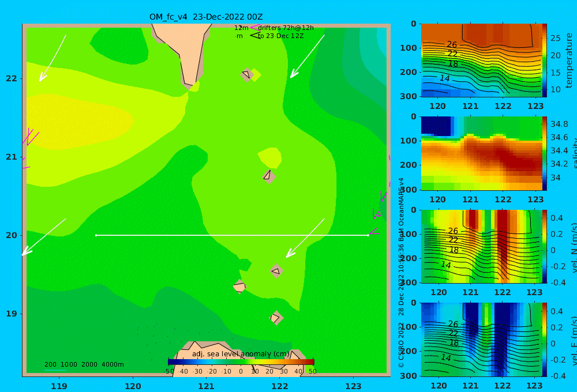
Task: Select the "to 23 Dec 12Z" legend label
Action: pos(280,36)
